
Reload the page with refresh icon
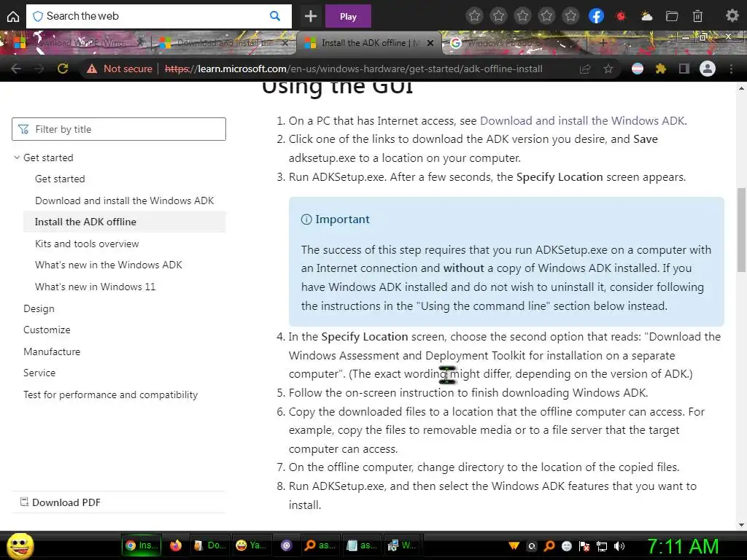tap(63, 69)
